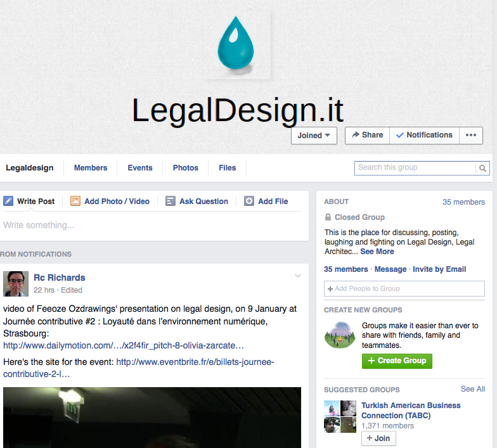Open the dailymotion video link
The width and height of the screenshot is (497, 448).
coord(123,346)
